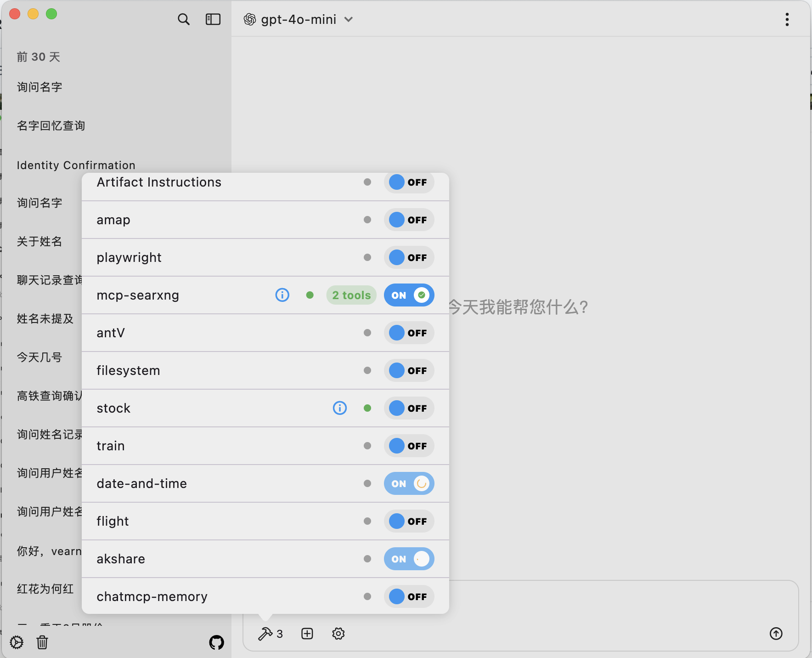
Task: Open the 名字回忆查询 chat
Action: tap(51, 126)
